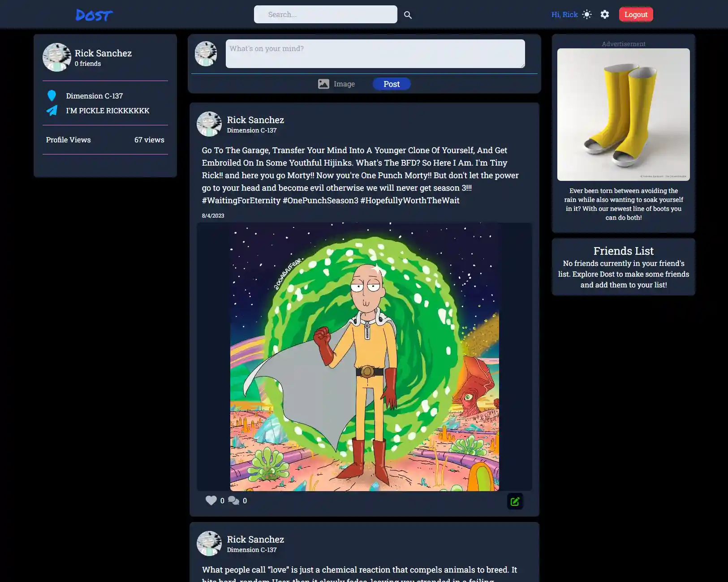The width and height of the screenshot is (728, 582).
Task: Click Rick Sanchez name on the first post
Action: click(256, 120)
